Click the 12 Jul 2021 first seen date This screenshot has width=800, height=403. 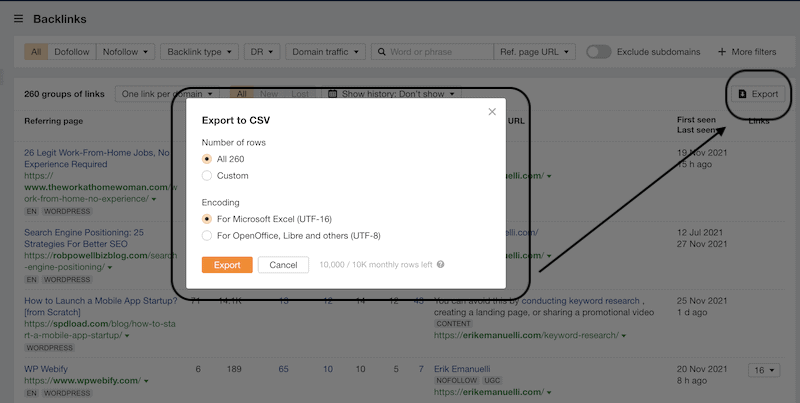pyautogui.click(x=702, y=232)
